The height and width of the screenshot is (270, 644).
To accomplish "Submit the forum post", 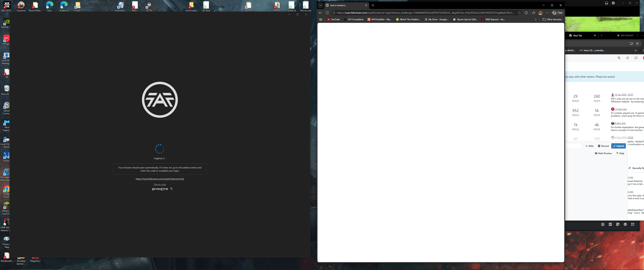I will [619, 146].
